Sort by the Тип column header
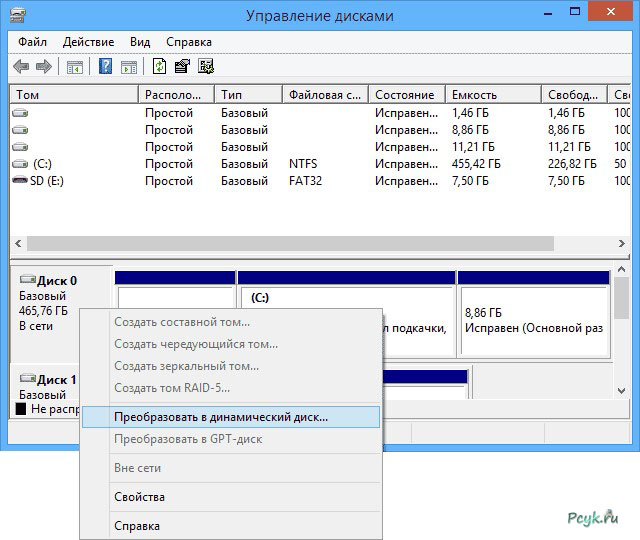 pos(249,95)
